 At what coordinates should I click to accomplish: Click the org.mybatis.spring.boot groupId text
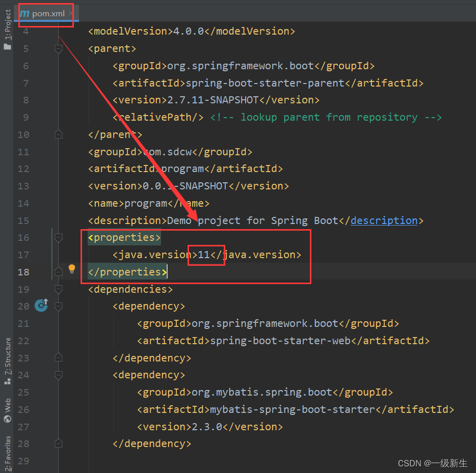tap(262, 393)
